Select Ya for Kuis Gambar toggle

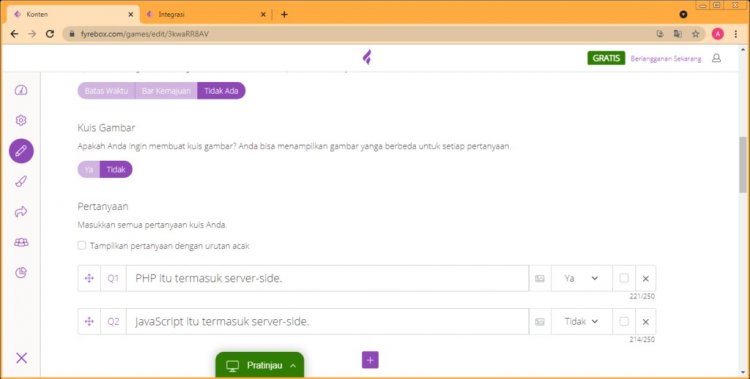tap(88, 169)
